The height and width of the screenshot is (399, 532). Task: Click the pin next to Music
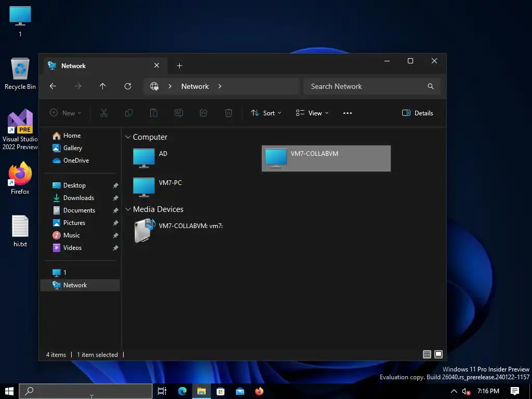tap(116, 235)
